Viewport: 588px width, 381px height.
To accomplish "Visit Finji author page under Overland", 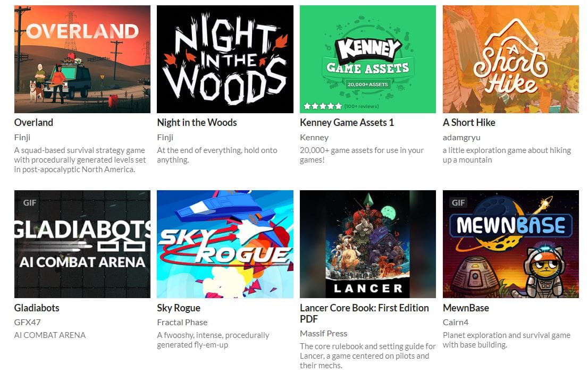I will click(22, 138).
